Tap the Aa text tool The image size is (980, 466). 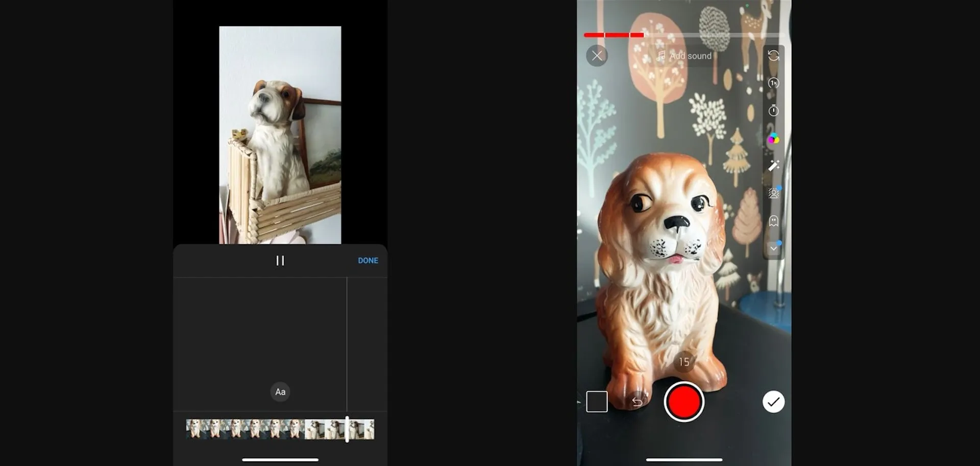click(280, 392)
